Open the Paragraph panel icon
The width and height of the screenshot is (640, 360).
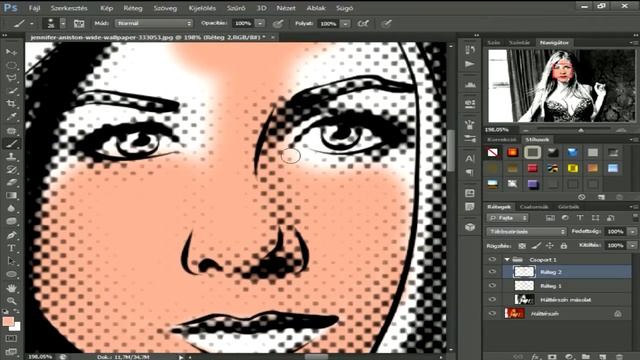click(470, 172)
